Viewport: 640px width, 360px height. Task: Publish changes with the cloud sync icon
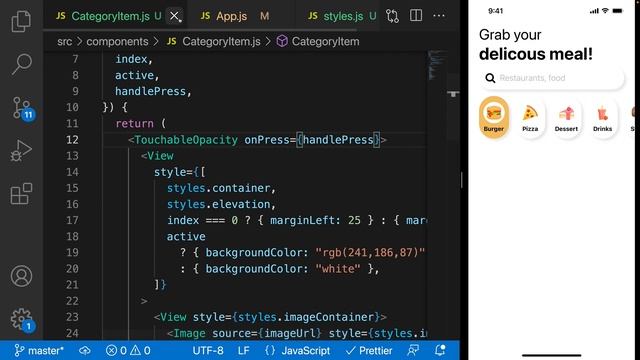point(85,350)
